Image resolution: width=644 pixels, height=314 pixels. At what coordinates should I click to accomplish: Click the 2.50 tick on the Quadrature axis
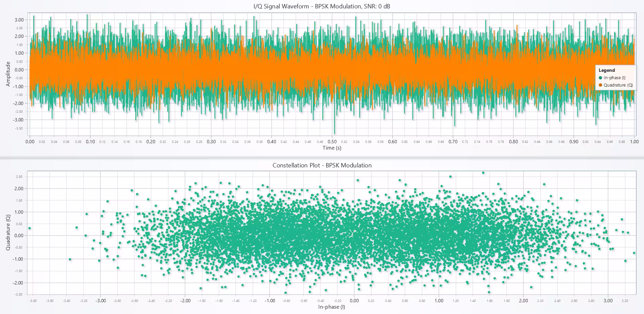pos(19,177)
